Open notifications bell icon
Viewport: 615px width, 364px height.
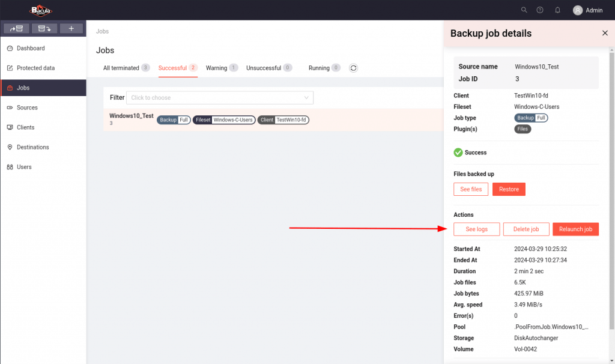coord(557,10)
